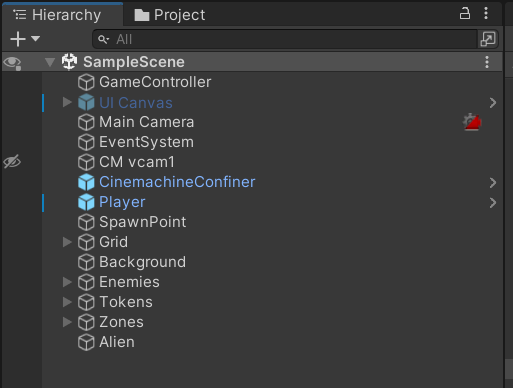Toggle SampleScene visibility eye icon

coord(12,62)
